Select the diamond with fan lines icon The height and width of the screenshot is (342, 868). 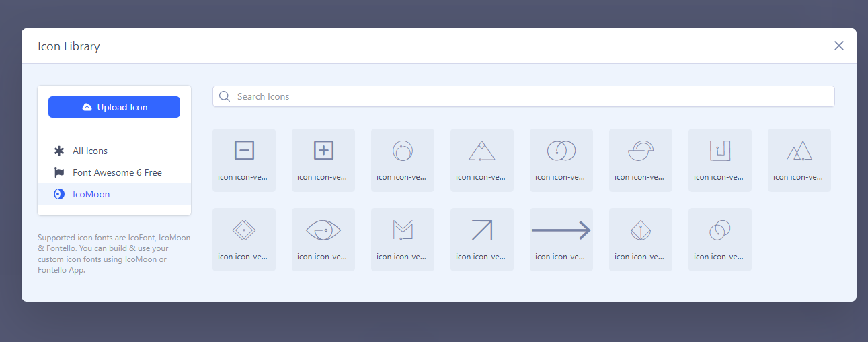640,239
